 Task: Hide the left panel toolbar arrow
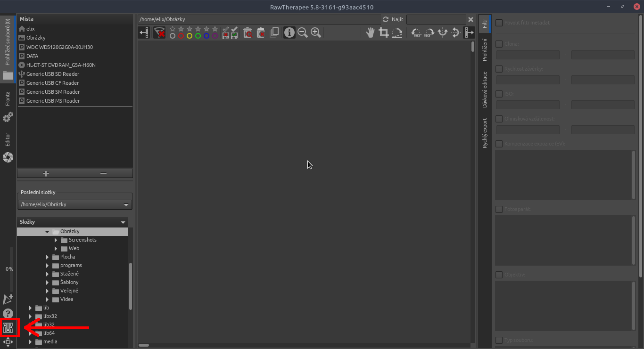144,32
